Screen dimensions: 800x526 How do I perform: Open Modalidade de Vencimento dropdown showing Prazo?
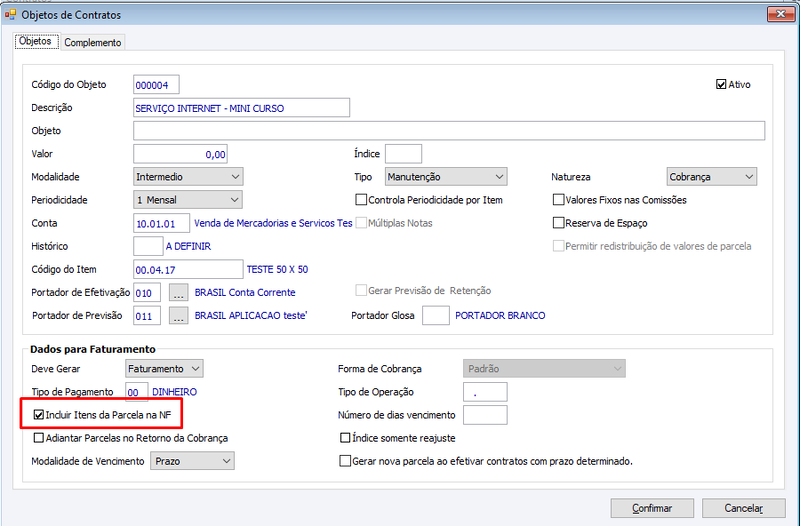192,461
